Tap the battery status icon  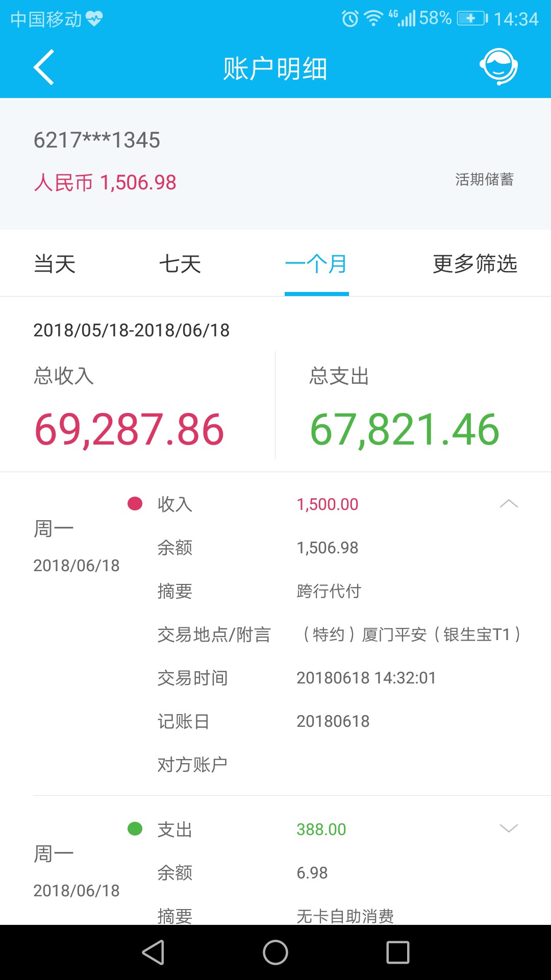[x=472, y=19]
